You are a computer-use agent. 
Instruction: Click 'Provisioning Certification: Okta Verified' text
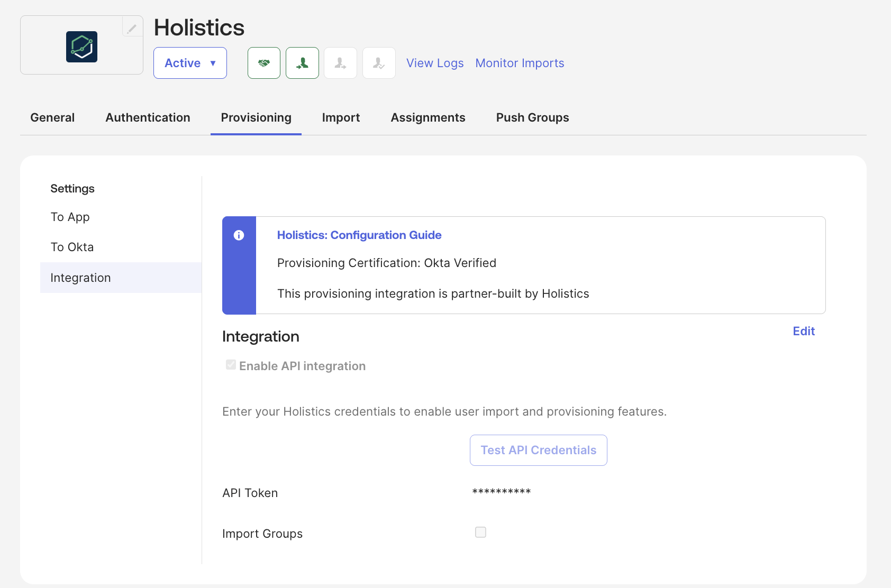[387, 263]
